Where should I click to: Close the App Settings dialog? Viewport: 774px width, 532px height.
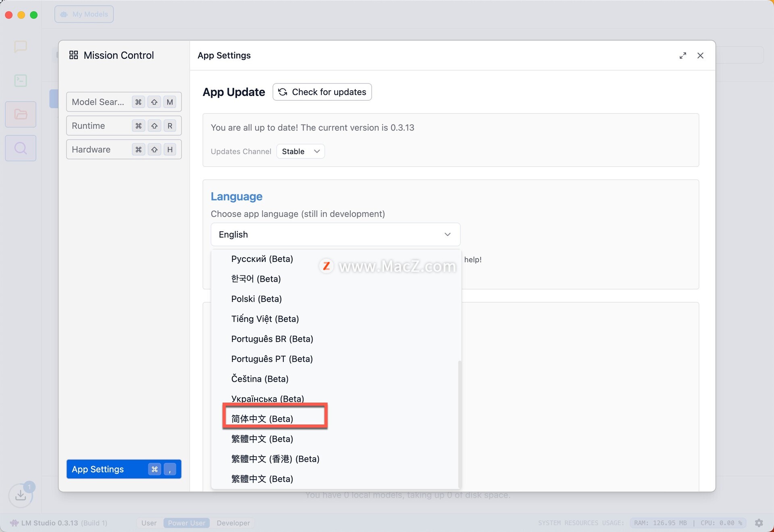tap(700, 56)
